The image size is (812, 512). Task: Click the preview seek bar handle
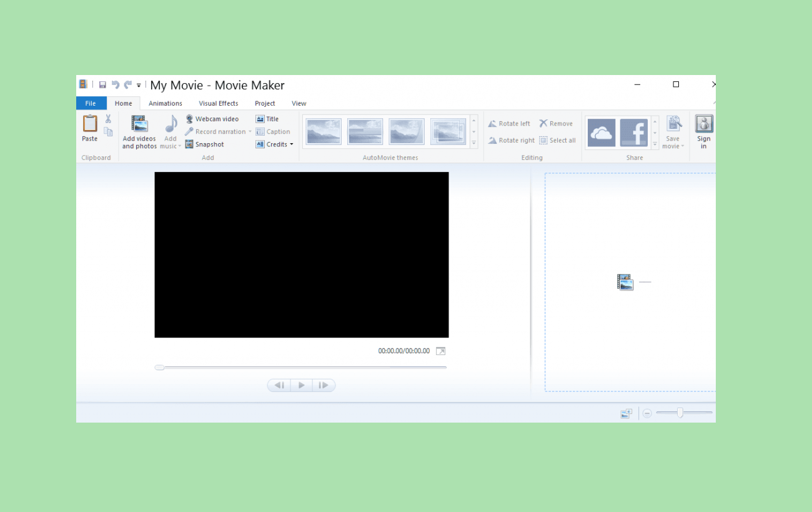(x=159, y=368)
